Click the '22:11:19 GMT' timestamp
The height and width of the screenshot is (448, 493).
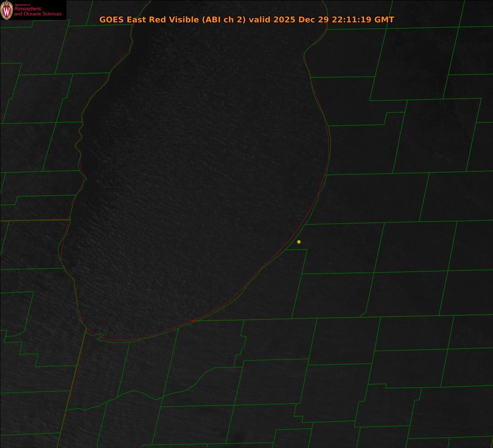(363, 20)
